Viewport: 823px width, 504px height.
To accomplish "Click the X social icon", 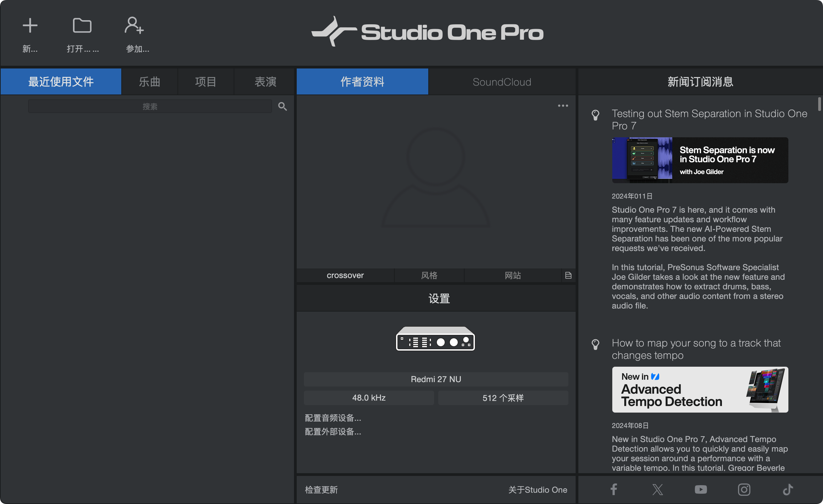I will coord(658,489).
